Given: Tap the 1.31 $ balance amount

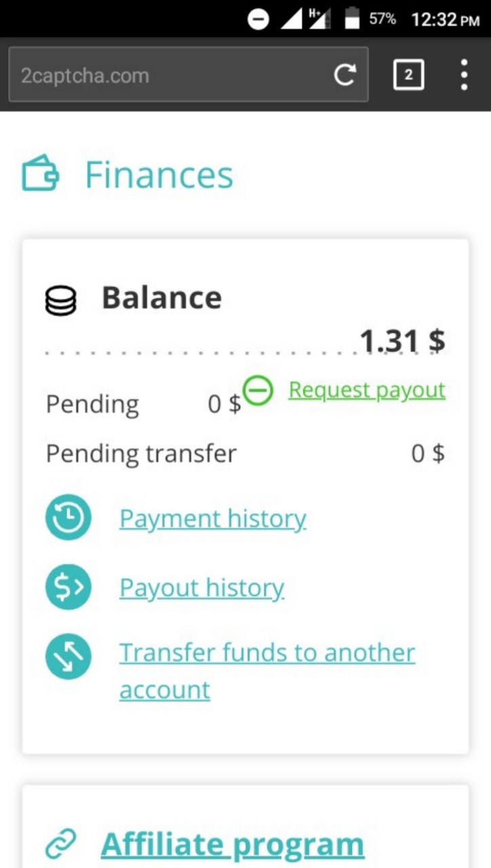Looking at the screenshot, I should tap(402, 340).
